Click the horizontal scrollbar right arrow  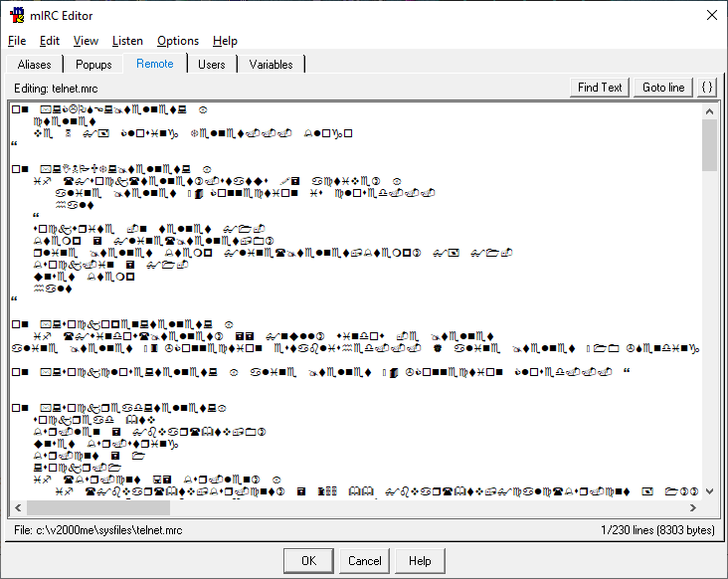pos(693,508)
